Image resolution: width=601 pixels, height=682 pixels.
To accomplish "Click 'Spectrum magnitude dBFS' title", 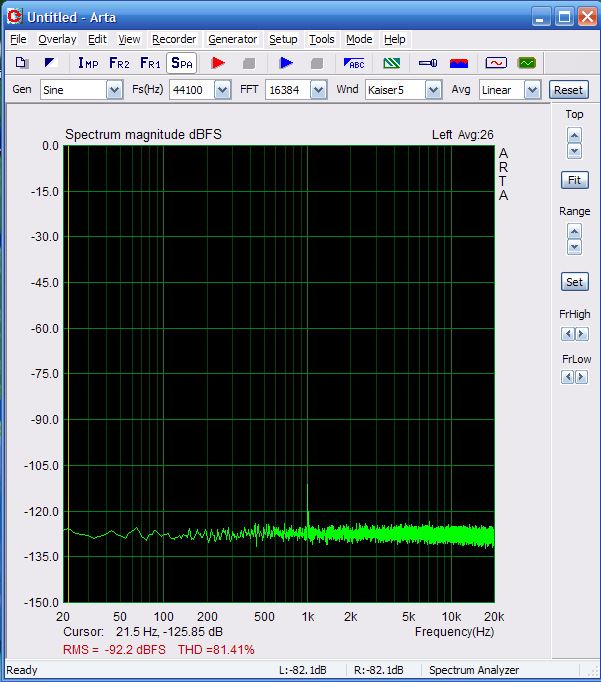I will (144, 134).
